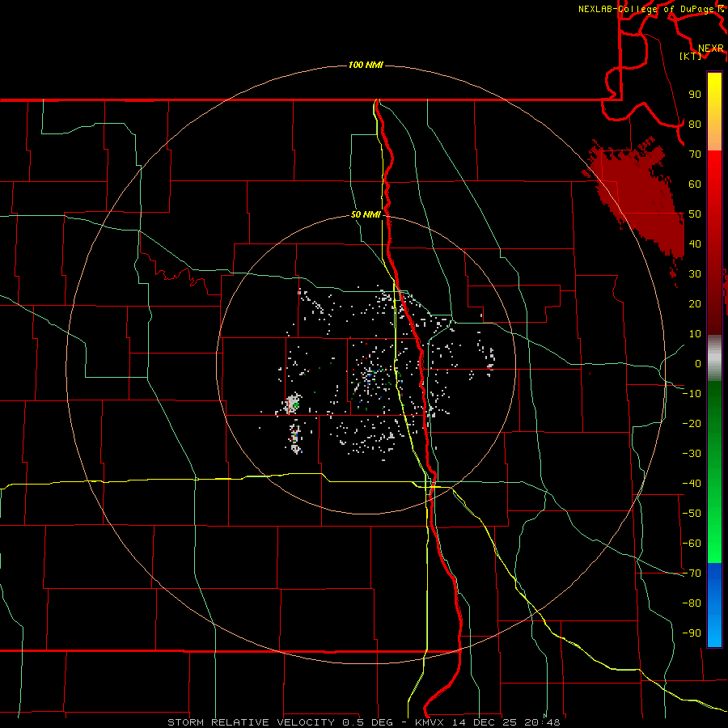The image size is (728, 728).
Task: Click the 40 value on the velocity scale
Action: point(695,243)
